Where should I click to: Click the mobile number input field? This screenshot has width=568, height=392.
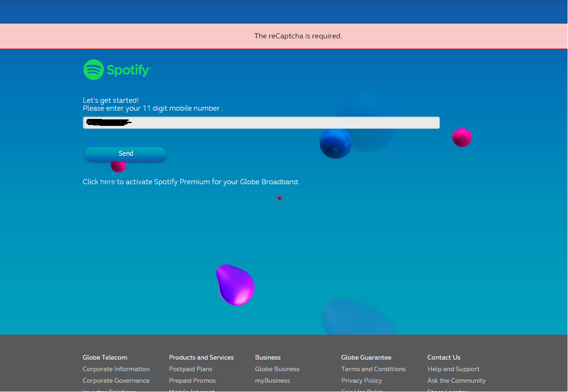pyautogui.click(x=261, y=123)
